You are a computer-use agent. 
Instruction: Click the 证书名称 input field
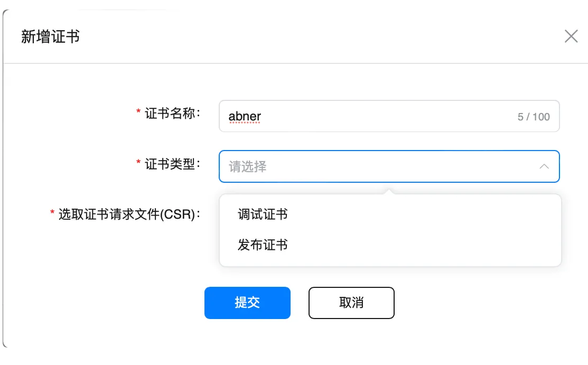point(370,116)
